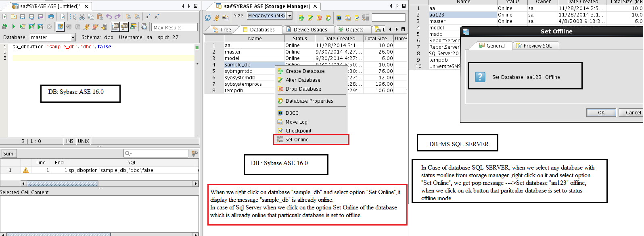Choose Checkpoint from context menu
644x236 pixels.
pos(311,131)
